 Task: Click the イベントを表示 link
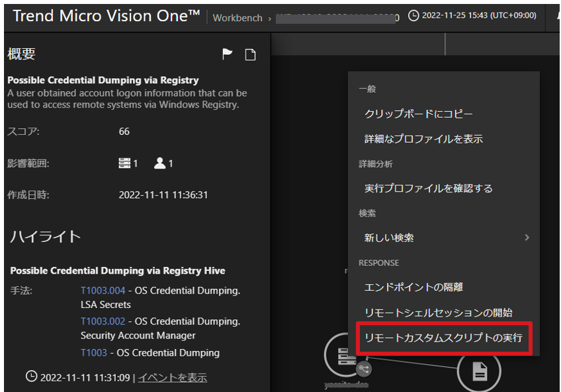172,377
